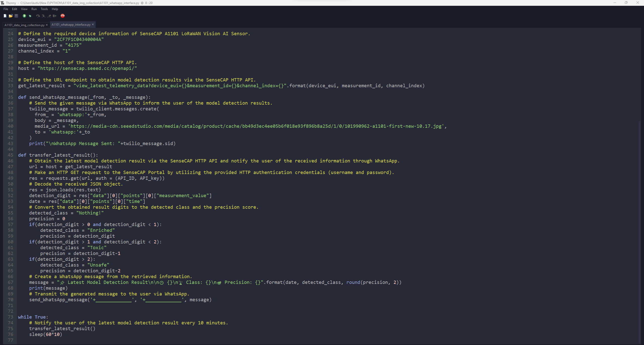Open an existing file
Image resolution: width=644 pixels, height=345 pixels.
pos(11,16)
